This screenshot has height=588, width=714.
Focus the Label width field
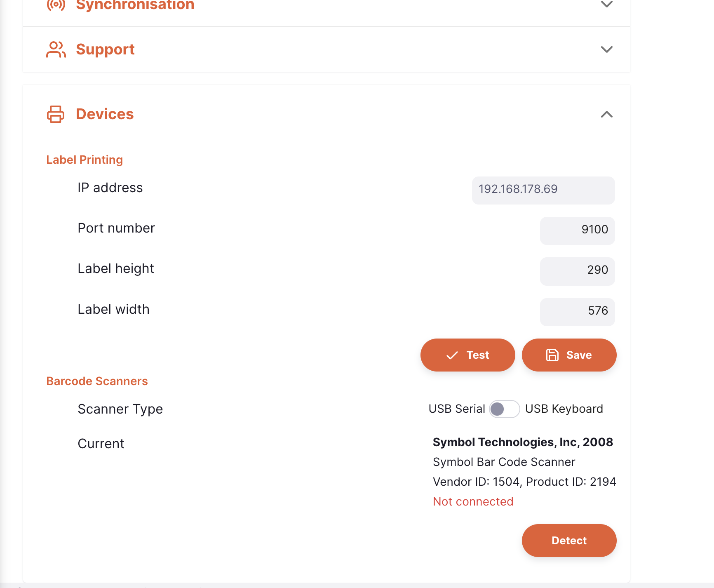tap(577, 312)
